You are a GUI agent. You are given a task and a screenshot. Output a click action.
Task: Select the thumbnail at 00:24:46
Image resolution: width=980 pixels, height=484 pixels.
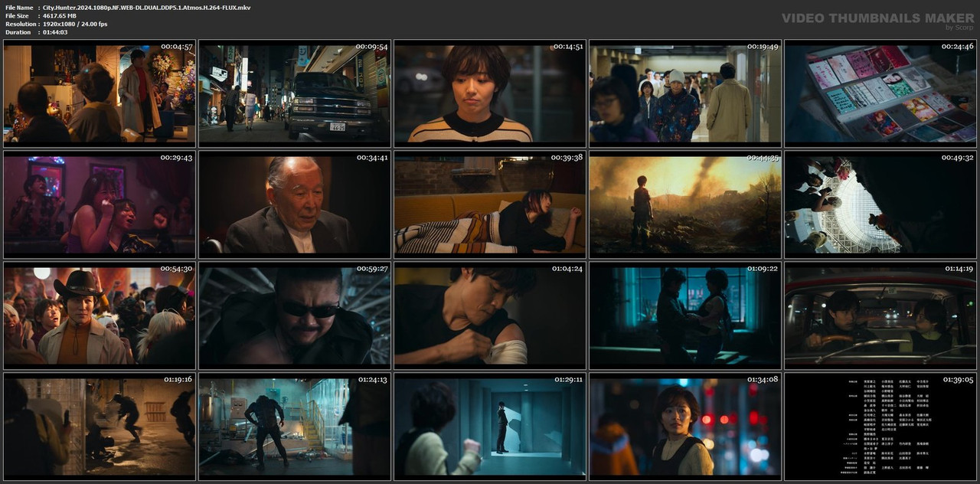tap(880, 92)
